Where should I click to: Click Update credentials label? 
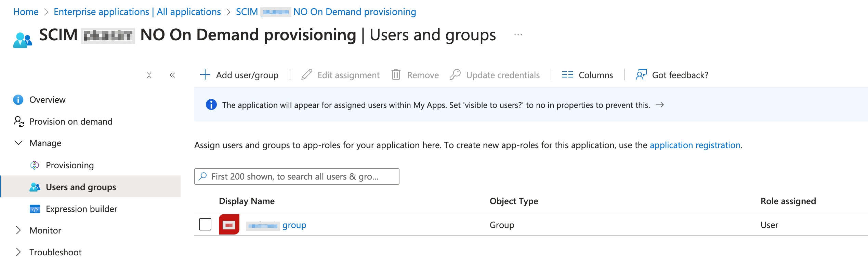tap(503, 75)
